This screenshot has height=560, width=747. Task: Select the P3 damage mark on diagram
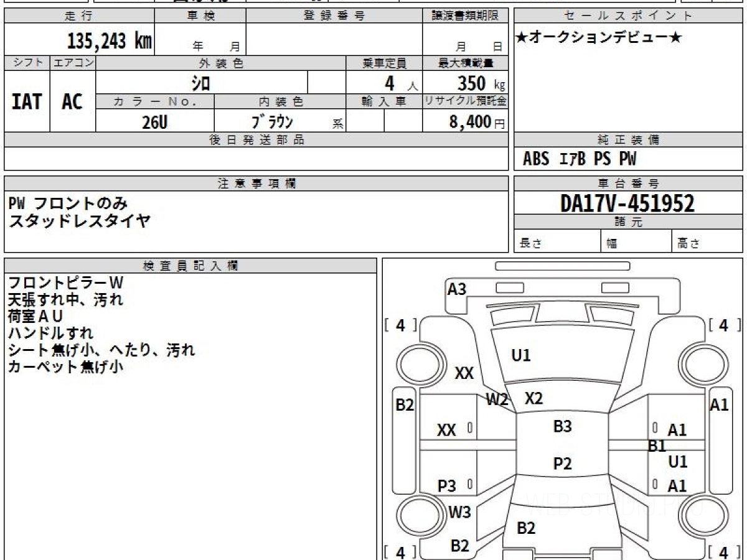pos(447,486)
